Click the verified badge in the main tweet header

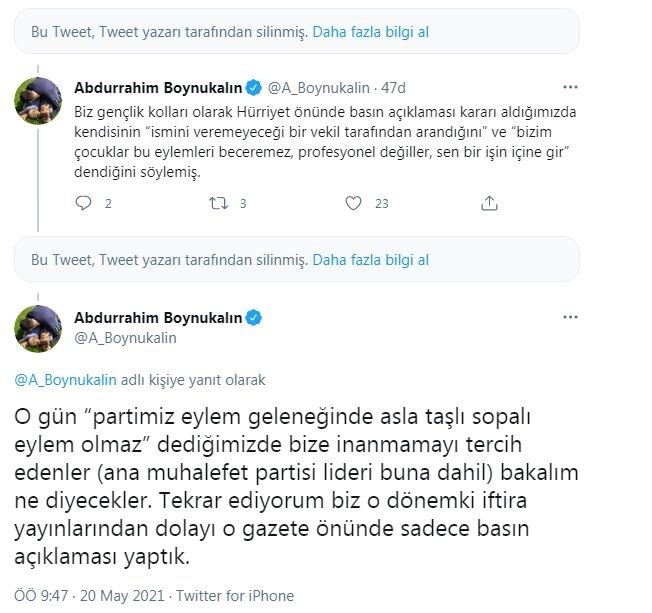[x=254, y=318]
